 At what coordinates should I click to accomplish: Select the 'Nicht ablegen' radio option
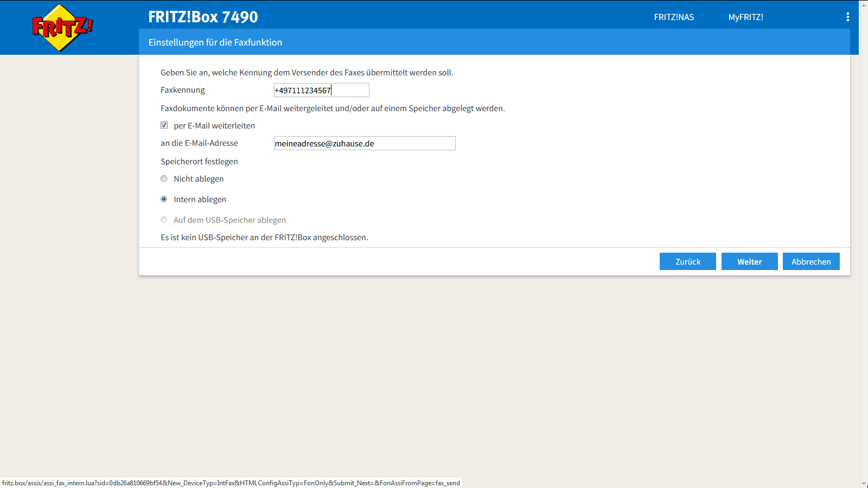click(164, 178)
